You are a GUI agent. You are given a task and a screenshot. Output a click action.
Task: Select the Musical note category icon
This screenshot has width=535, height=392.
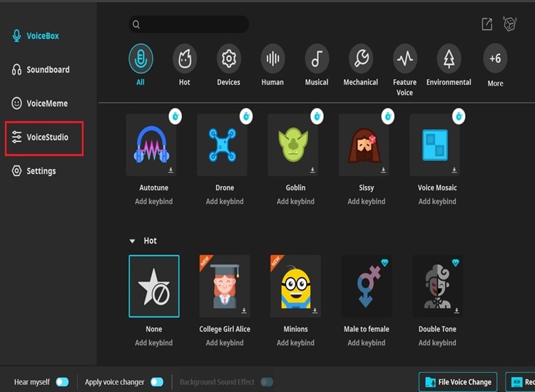[317, 58]
